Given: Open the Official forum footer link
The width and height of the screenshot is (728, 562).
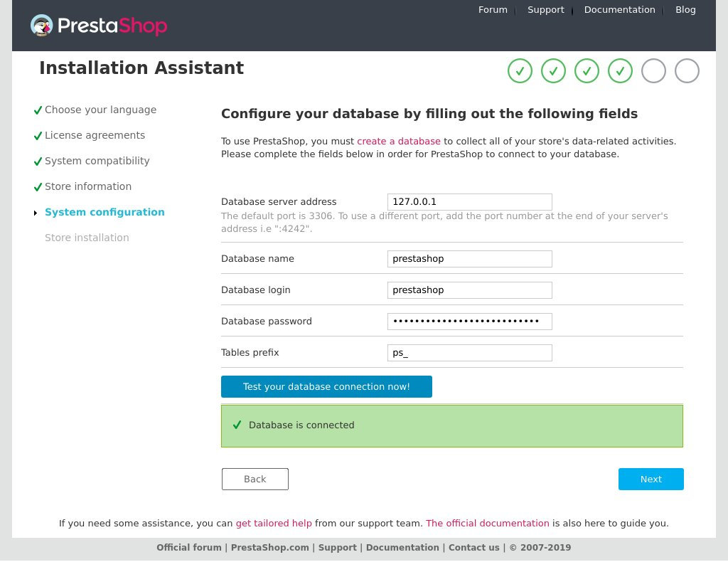Looking at the screenshot, I should [189, 547].
